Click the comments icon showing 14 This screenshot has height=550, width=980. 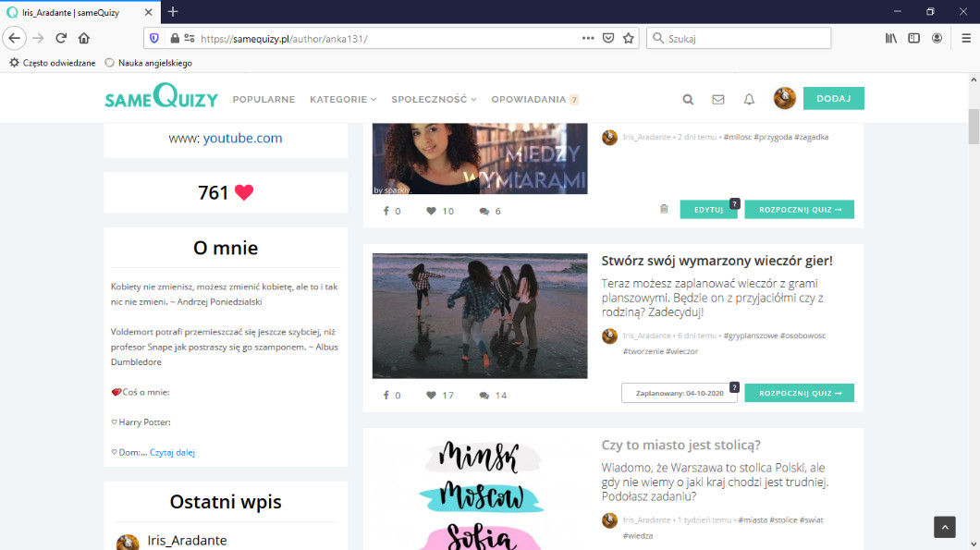[484, 396]
